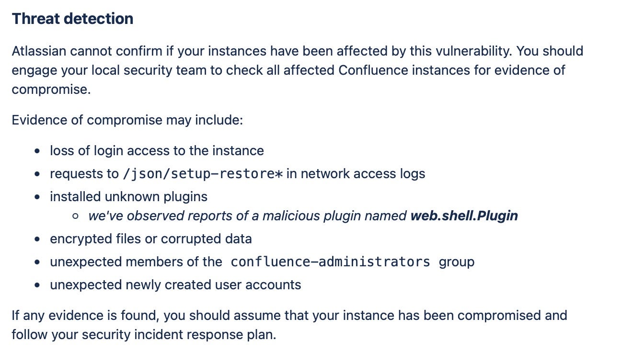Click the words unexpected members of the

[x=136, y=262]
